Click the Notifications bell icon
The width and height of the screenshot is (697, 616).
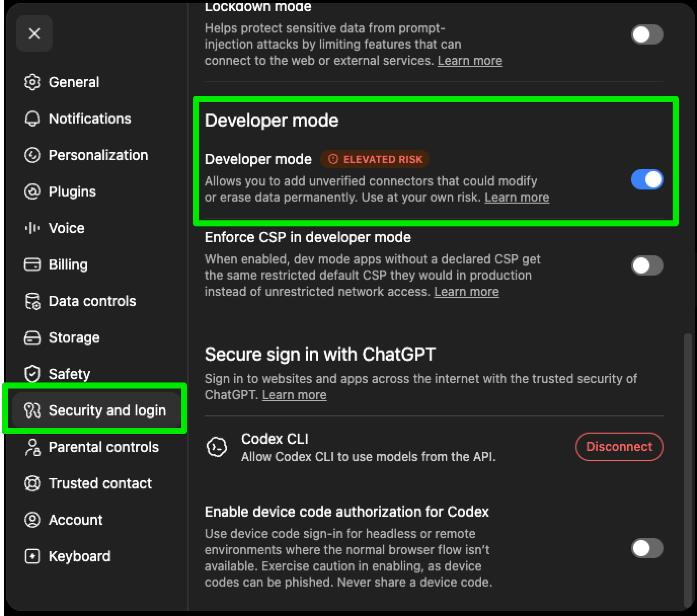[32, 119]
